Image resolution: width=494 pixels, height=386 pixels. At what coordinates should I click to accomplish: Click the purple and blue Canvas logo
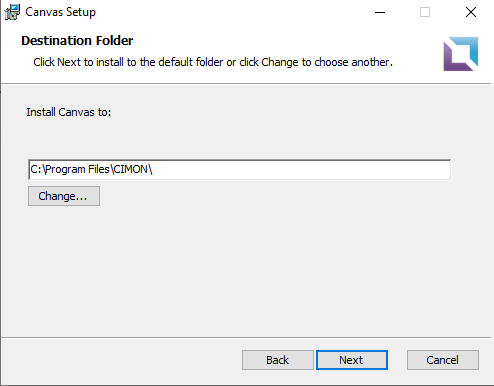pos(461,54)
